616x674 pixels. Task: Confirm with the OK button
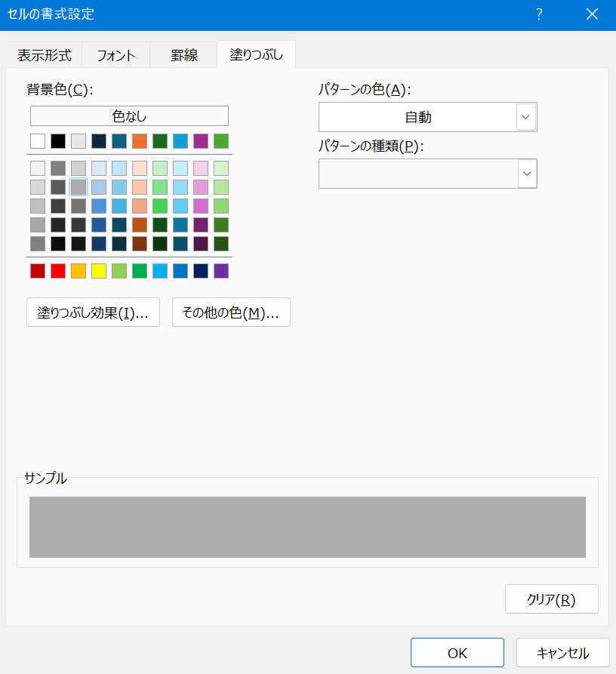tap(457, 653)
